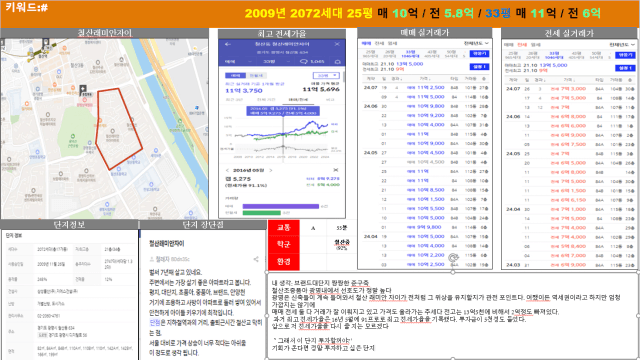
Task: Select the 전월세 toggle above the price chart
Action: click(256, 76)
